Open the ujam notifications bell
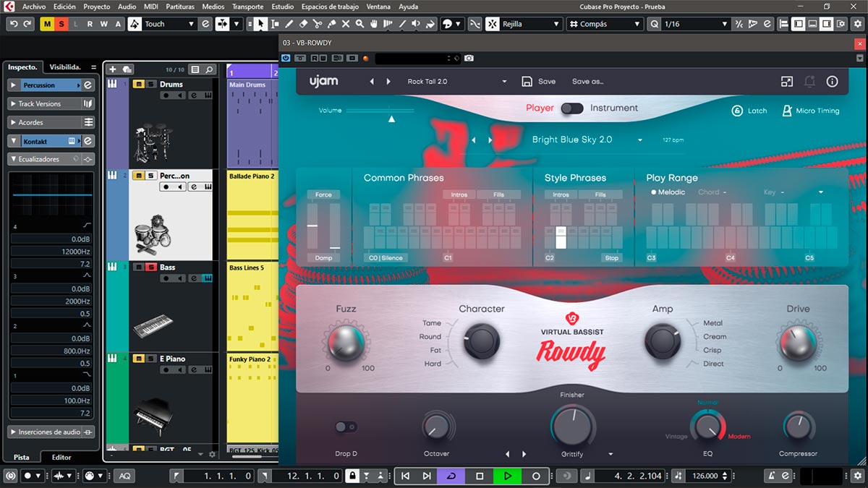The image size is (868, 488). [x=809, y=82]
